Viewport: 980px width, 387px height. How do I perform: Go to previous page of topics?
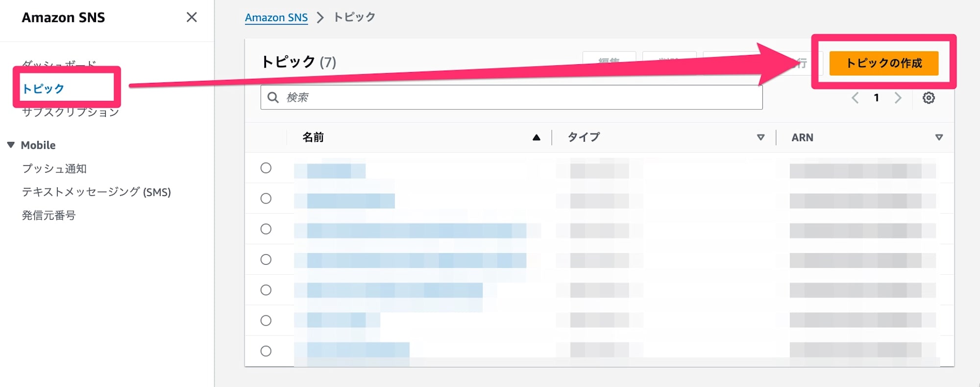click(855, 98)
